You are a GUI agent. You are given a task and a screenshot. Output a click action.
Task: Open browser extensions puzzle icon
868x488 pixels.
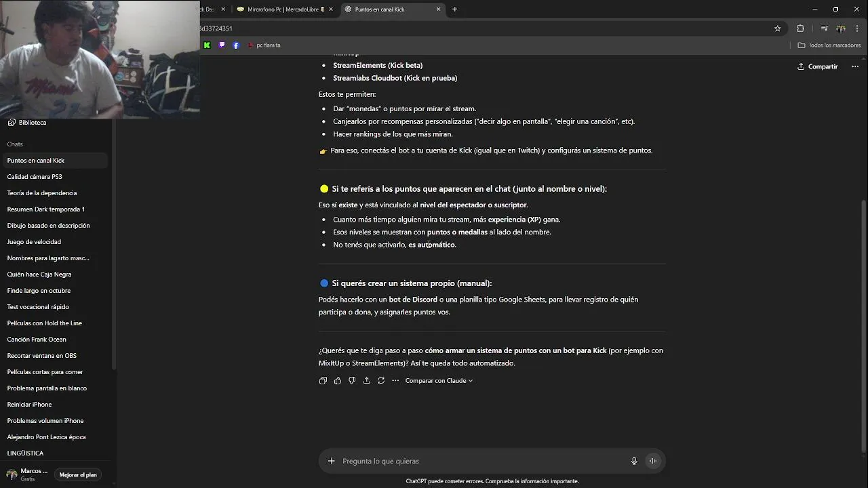[800, 28]
